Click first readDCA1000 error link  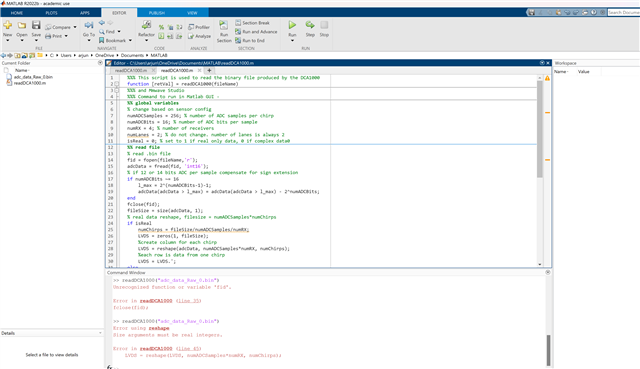(x=156, y=301)
